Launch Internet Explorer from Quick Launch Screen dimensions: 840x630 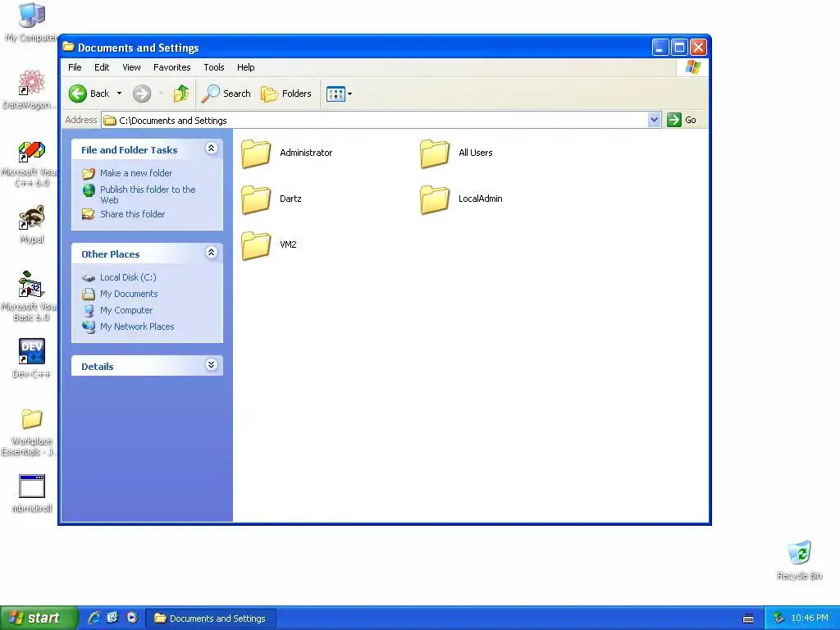pos(94,618)
